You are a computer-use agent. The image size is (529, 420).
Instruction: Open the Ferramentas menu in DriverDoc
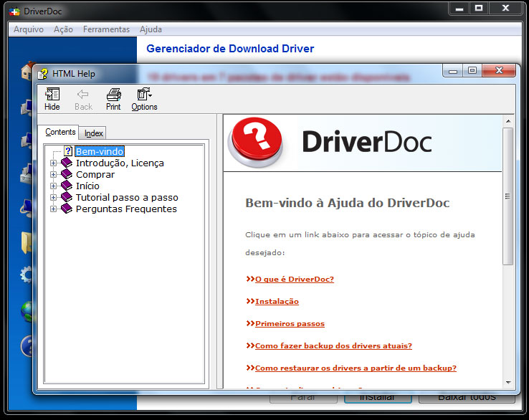pyautogui.click(x=106, y=29)
